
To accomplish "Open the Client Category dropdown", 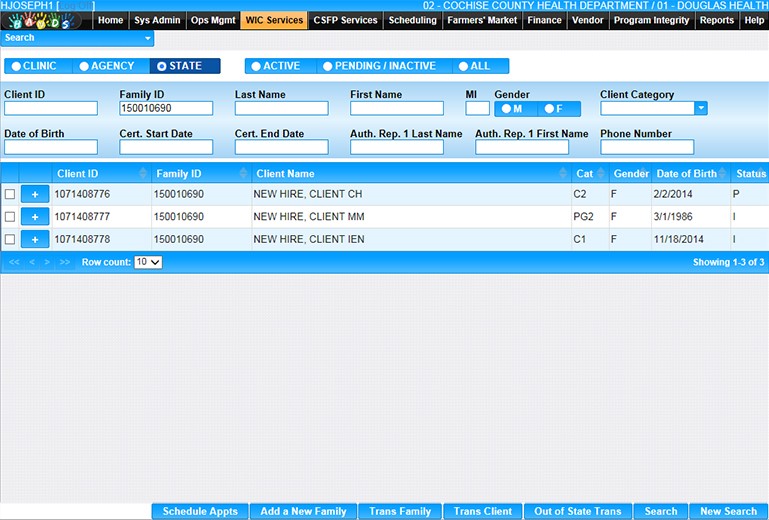I will [x=701, y=108].
